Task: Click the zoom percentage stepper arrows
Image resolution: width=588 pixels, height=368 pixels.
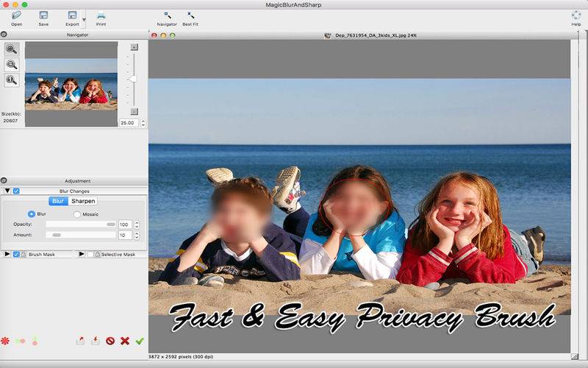Action: (143, 123)
